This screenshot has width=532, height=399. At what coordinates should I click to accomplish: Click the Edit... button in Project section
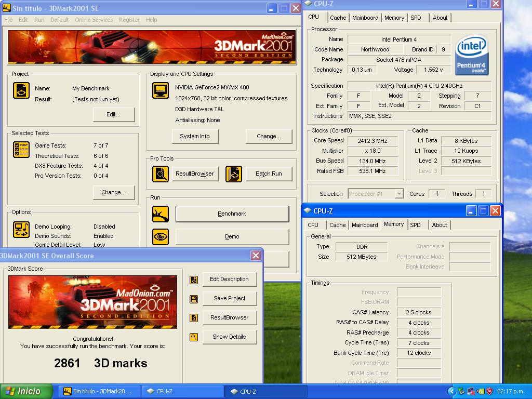(x=114, y=115)
